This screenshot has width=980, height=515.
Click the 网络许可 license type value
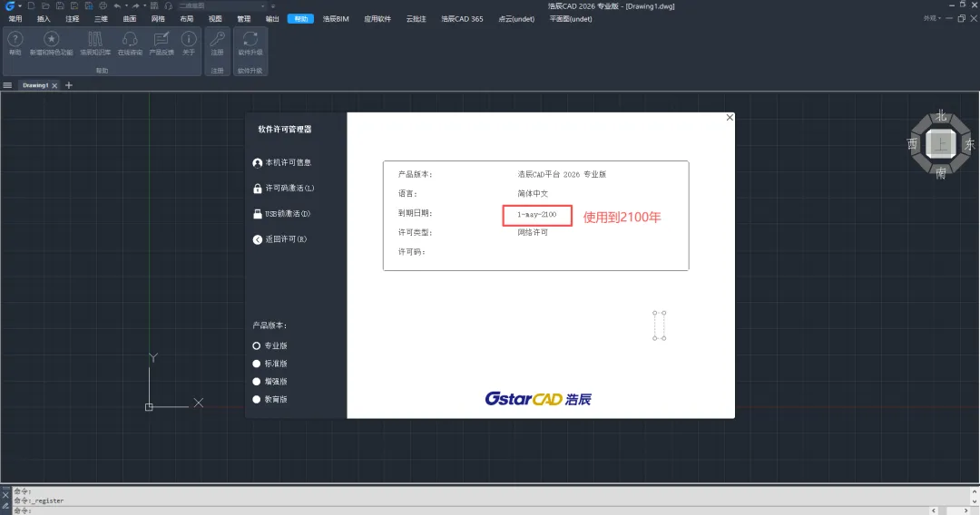(533, 233)
